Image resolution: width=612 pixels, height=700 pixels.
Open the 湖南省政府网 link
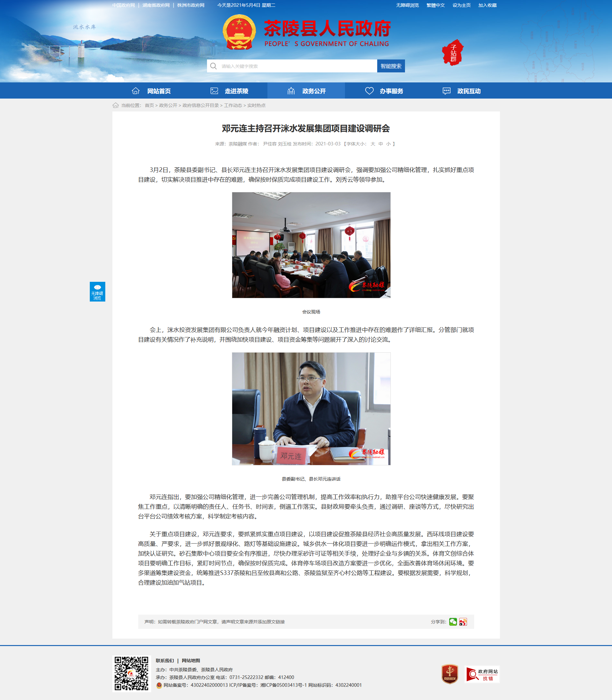[x=156, y=5]
